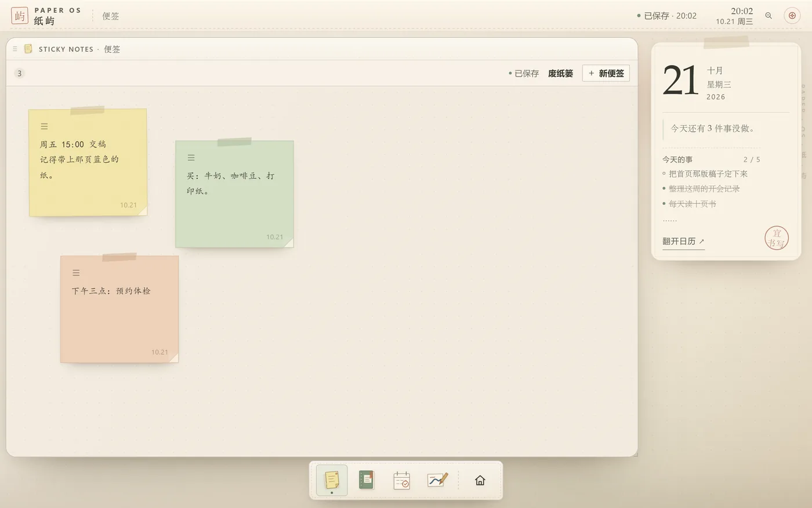Open the sketch drawing app in dock
This screenshot has width=812, height=508.
click(437, 480)
